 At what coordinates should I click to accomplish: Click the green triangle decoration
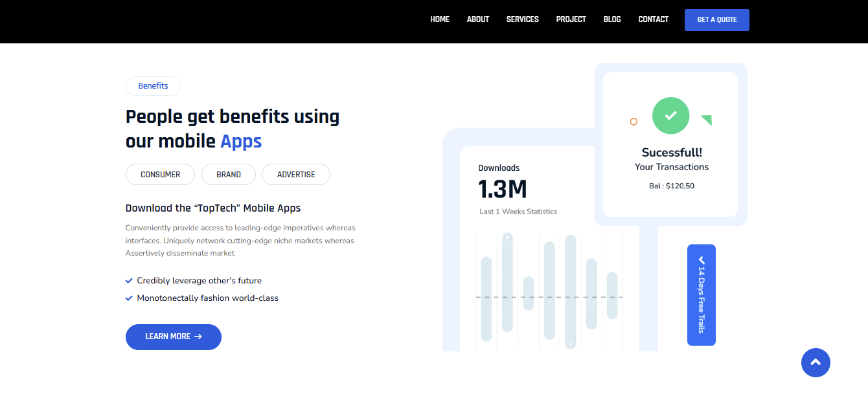pyautogui.click(x=707, y=120)
